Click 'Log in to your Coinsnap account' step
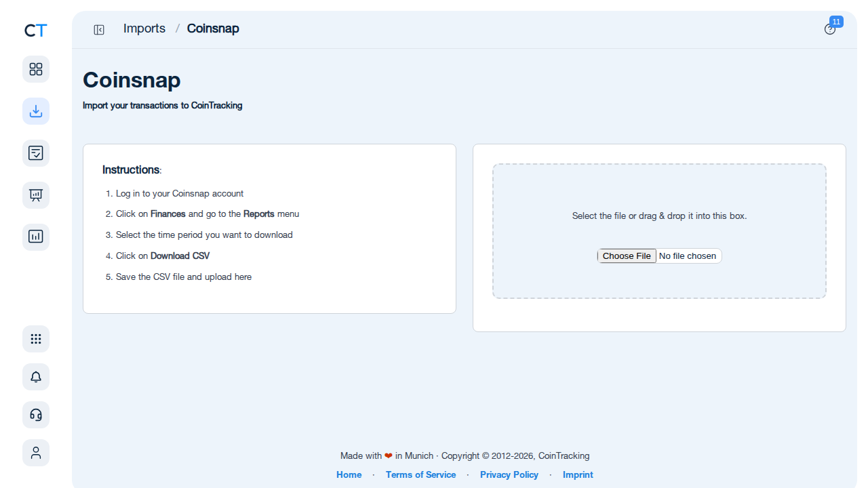Viewport: 868px width, 488px height. click(180, 193)
